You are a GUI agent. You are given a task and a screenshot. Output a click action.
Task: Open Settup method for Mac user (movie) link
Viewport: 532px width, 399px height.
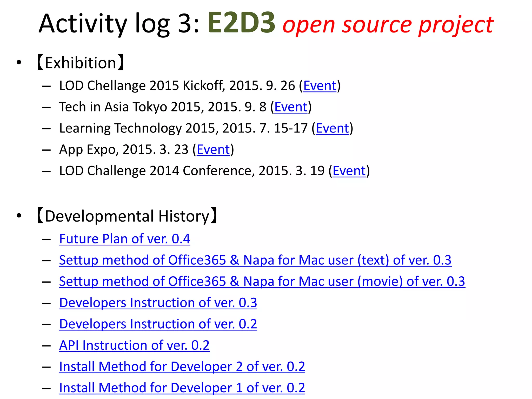262,282
